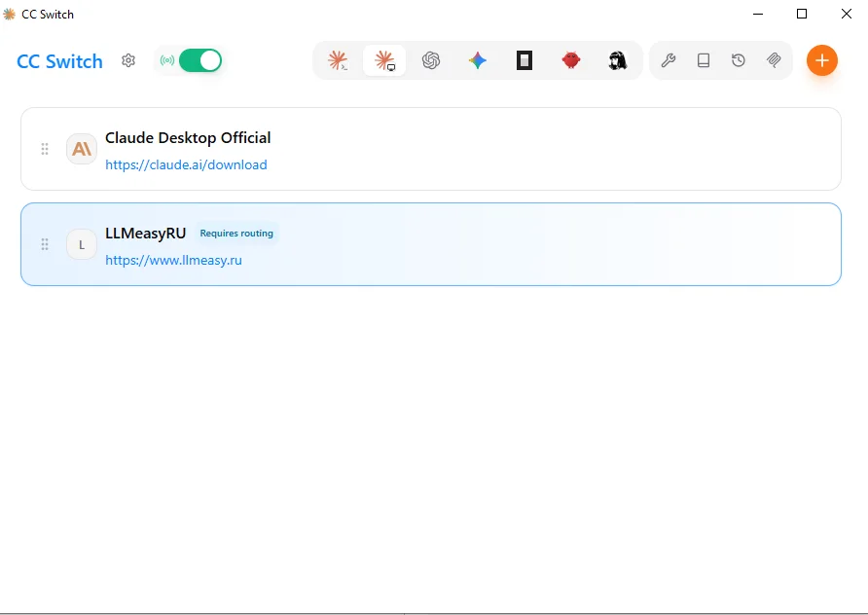This screenshot has height=615, width=868.
Task: Open the www.llmeasy.ru link
Action: [173, 260]
